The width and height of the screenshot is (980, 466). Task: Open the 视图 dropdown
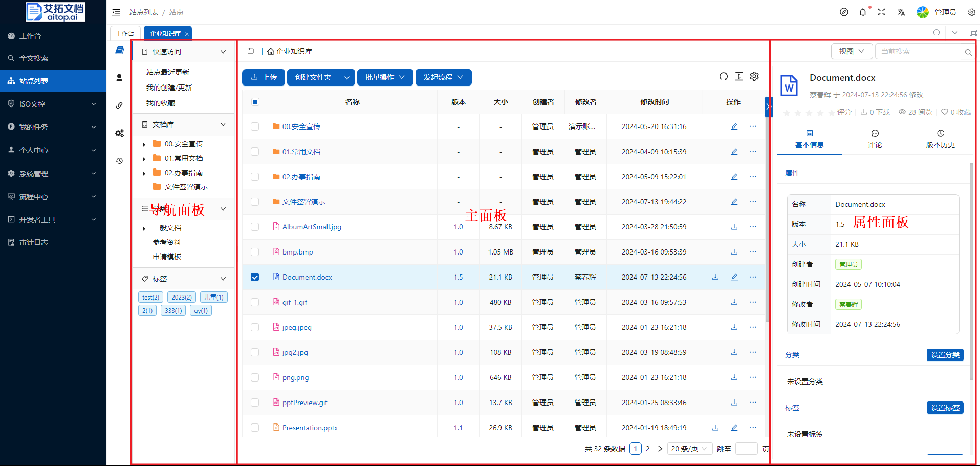(x=851, y=51)
